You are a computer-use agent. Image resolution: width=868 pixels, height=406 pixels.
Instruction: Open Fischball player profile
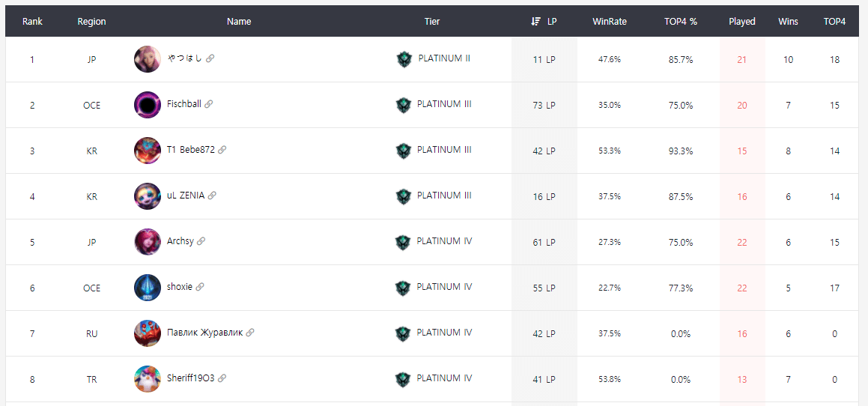183,104
